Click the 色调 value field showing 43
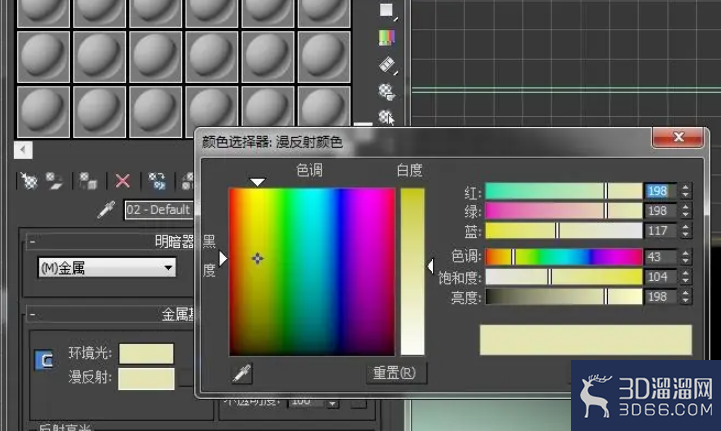Viewport: 721px width, 431px height. (661, 257)
